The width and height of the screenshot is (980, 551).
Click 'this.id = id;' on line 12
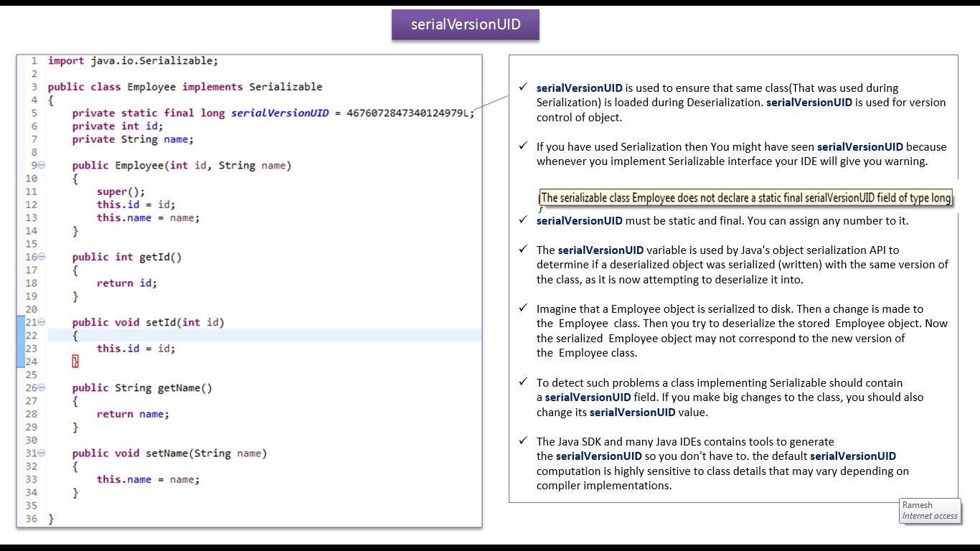click(136, 204)
